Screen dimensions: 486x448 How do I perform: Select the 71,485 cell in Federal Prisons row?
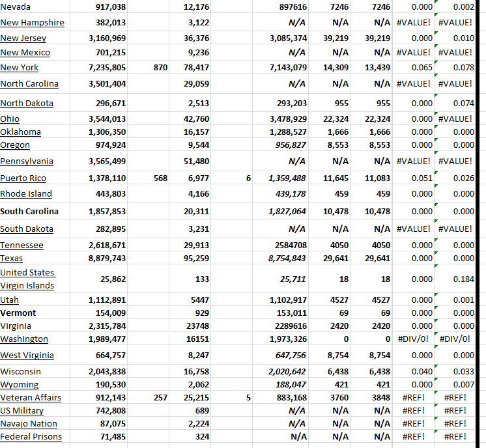(98, 436)
